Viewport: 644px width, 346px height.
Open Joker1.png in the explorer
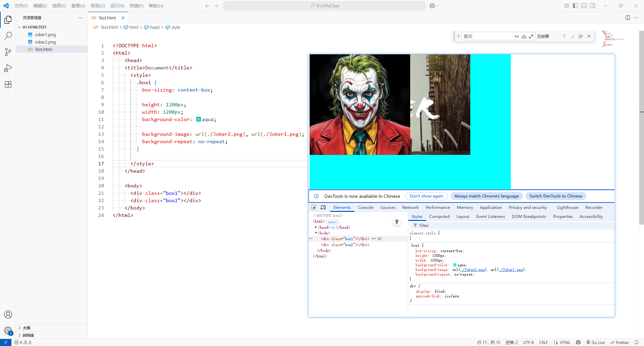coord(45,35)
